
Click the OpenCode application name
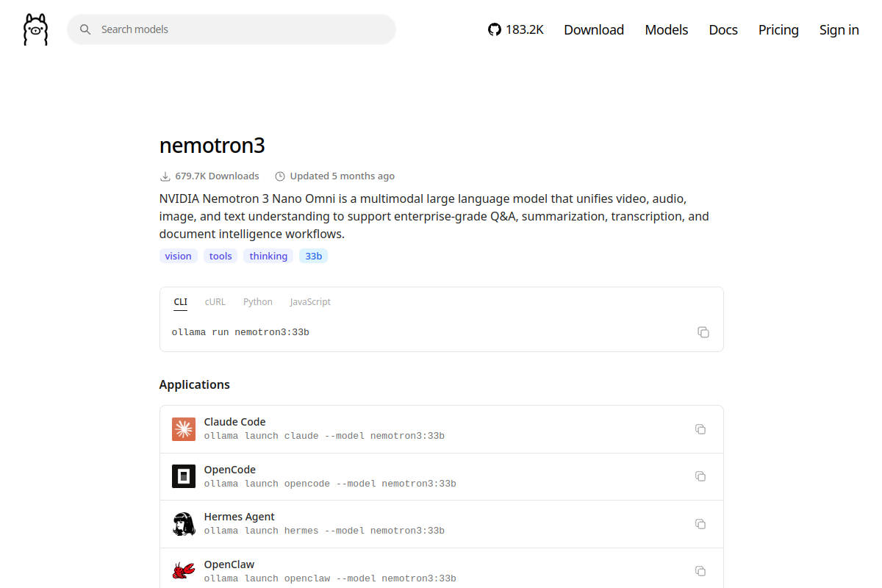[230, 470]
